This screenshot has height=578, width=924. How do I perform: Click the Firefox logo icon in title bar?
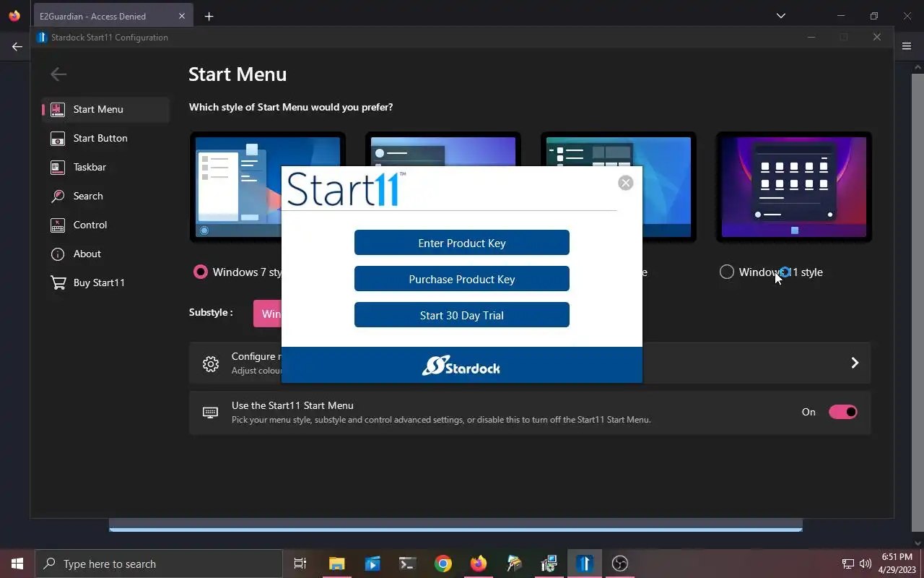click(x=14, y=16)
